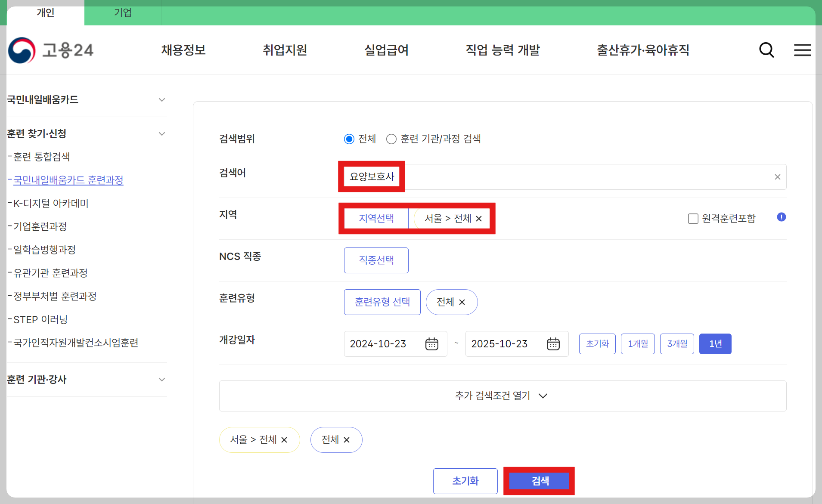Open the end date calendar icon
Viewport: 822px width, 504px height.
(x=554, y=343)
